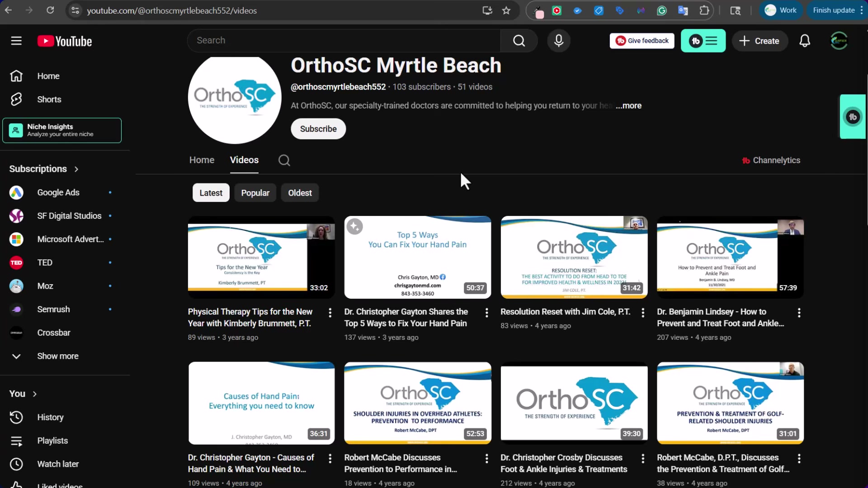Play Golf-Related Shoulder Injuries thumbnail
Image resolution: width=868 pixels, height=488 pixels.
(x=730, y=403)
